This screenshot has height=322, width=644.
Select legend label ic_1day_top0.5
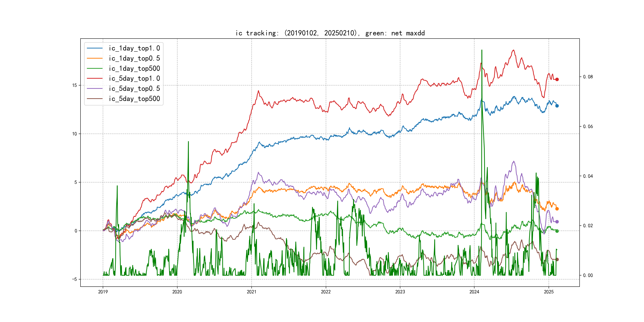coord(134,58)
